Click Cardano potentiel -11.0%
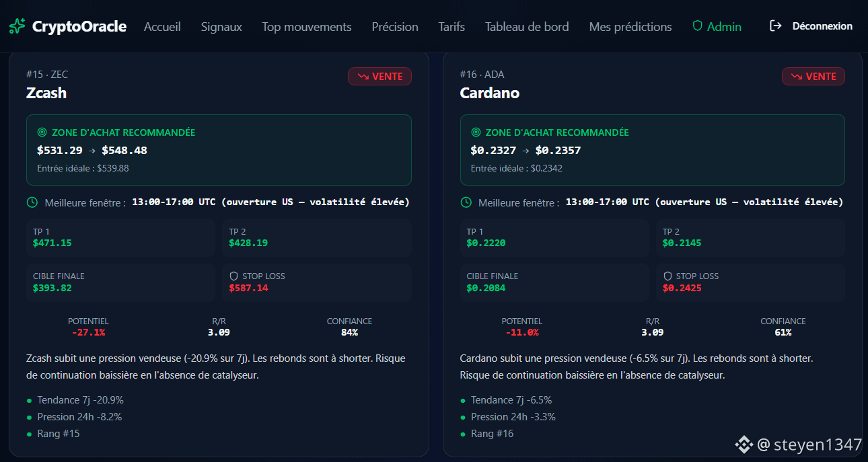Screen dimensions: 868x462 522,332
